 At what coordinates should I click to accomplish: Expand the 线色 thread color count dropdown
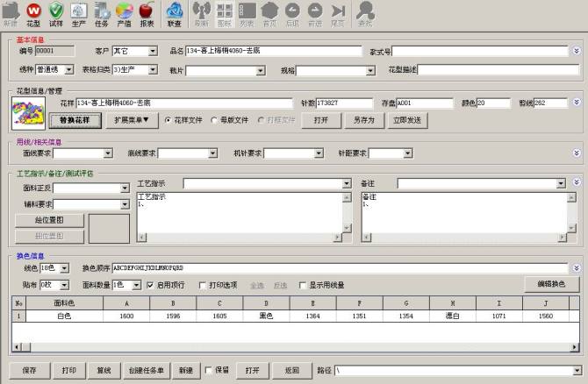click(x=64, y=268)
